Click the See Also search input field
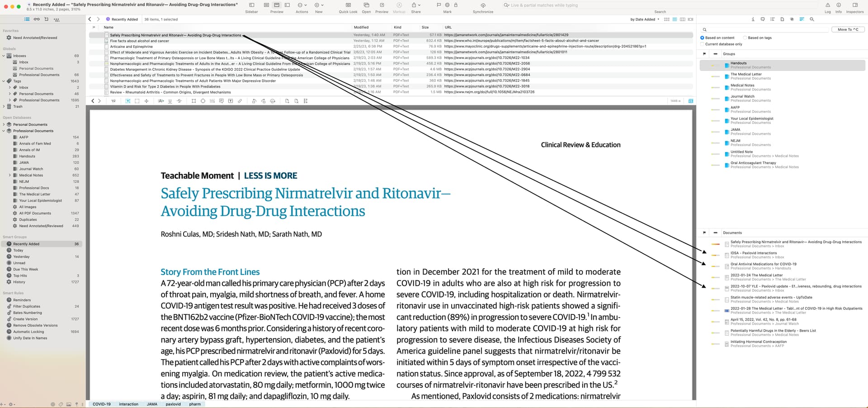Viewport: 868px width, 408px height. pos(766,29)
